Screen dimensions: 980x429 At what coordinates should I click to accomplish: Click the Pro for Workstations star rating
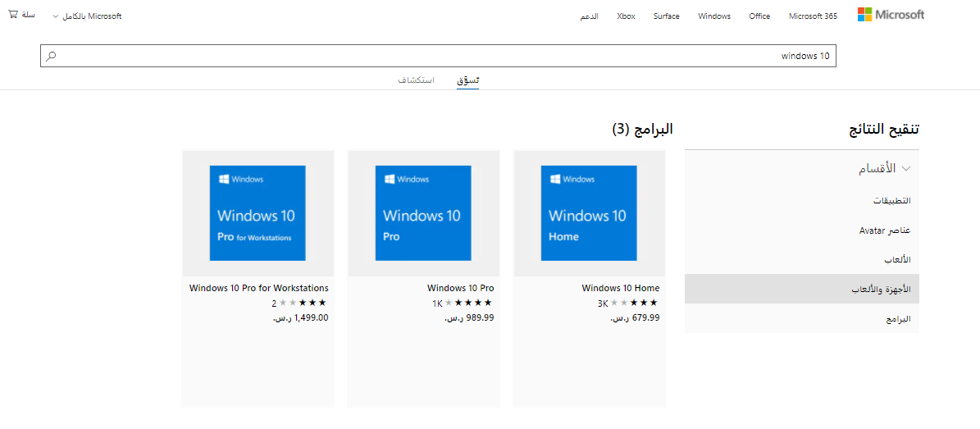point(303,303)
